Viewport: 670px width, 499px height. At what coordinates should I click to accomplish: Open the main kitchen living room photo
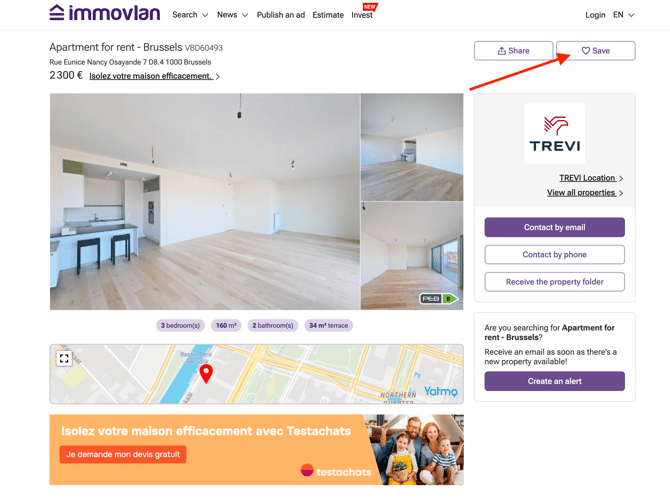coord(205,202)
